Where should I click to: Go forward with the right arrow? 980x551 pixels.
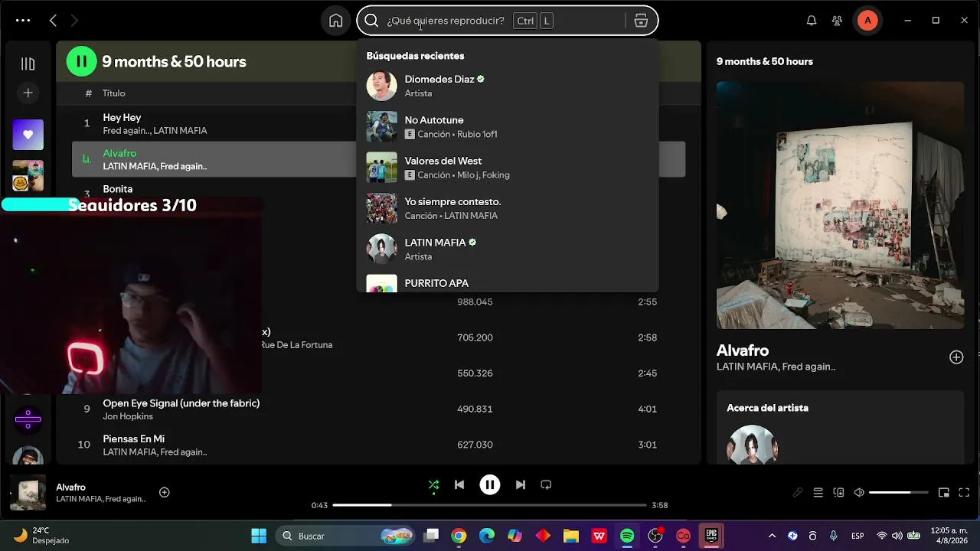(74, 21)
